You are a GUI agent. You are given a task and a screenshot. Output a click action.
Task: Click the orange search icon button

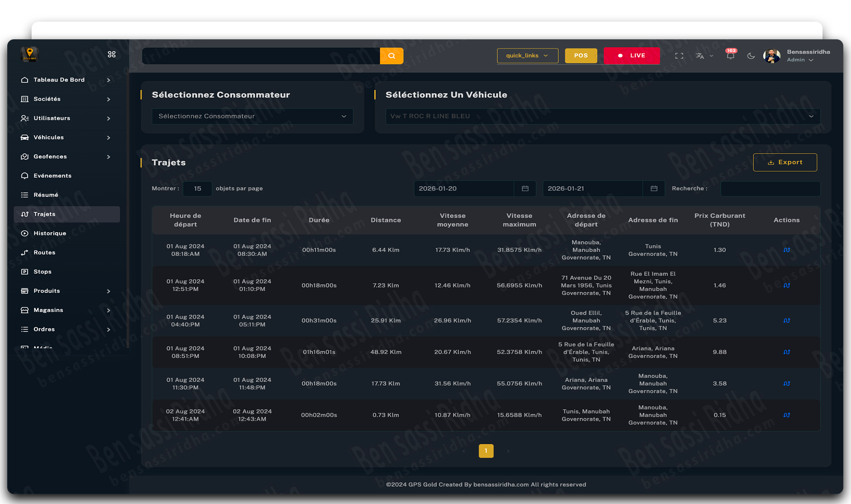coord(391,56)
